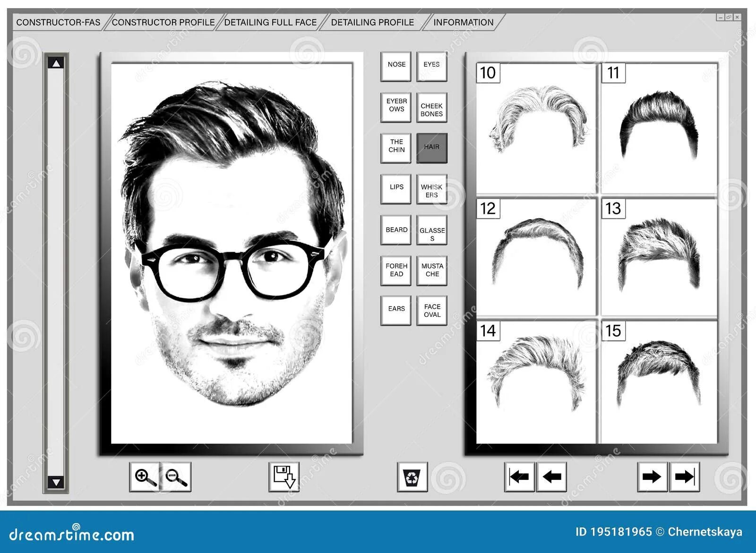Select The Chin feature button

coord(396,148)
